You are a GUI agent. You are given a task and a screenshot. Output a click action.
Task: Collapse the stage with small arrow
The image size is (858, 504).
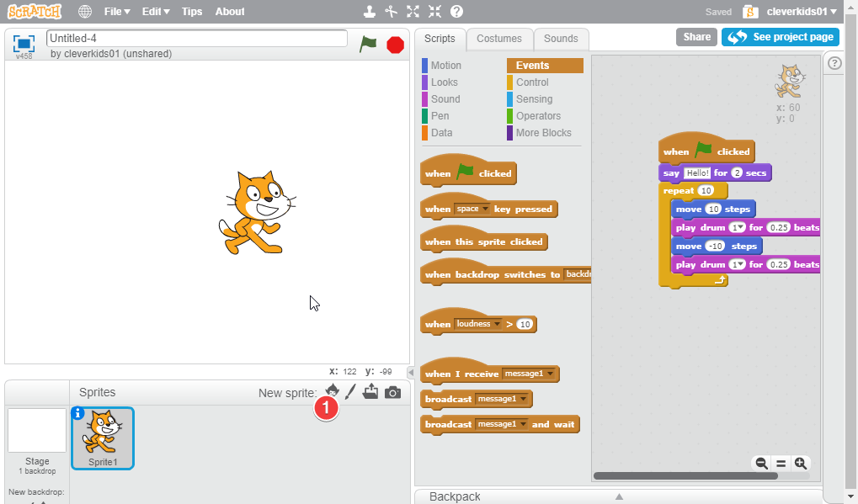coord(411,372)
